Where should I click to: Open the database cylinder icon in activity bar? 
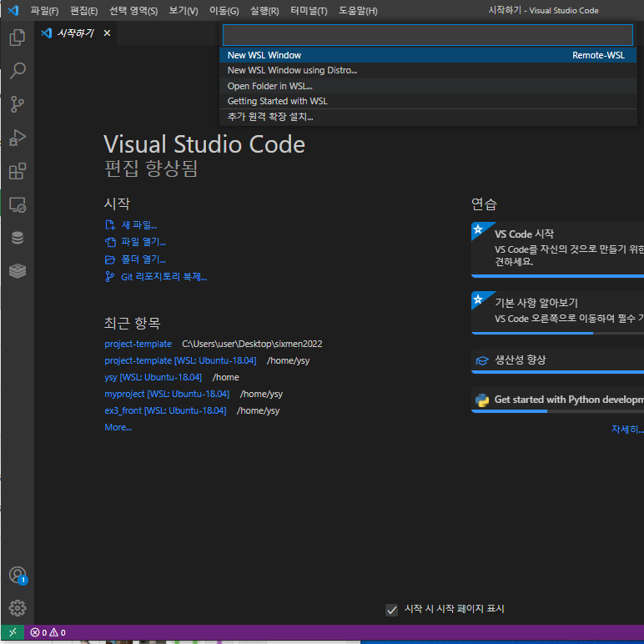click(18, 238)
